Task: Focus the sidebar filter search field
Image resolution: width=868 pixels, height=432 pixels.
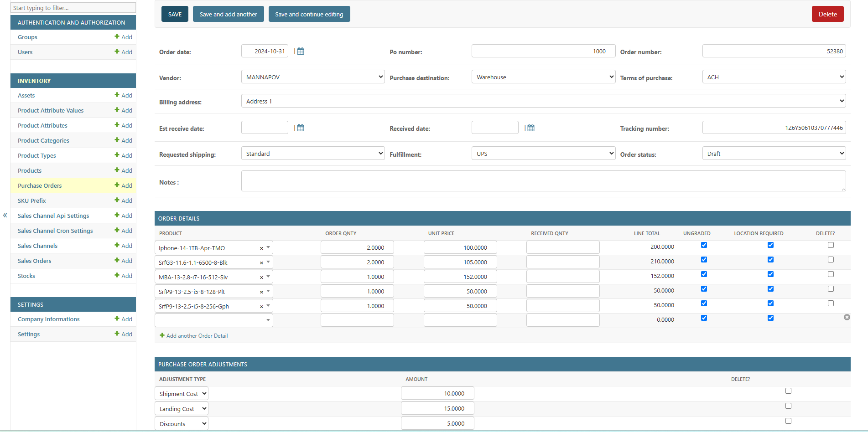Action: [x=73, y=8]
